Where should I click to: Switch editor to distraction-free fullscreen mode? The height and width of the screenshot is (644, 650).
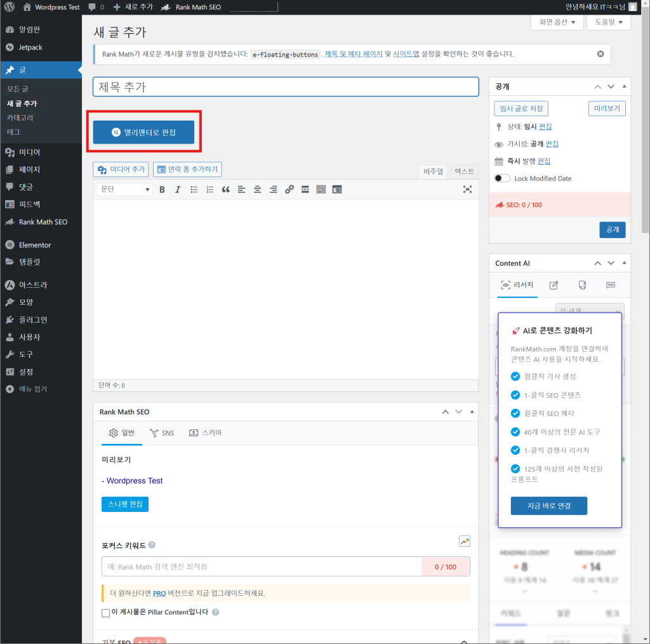(468, 189)
